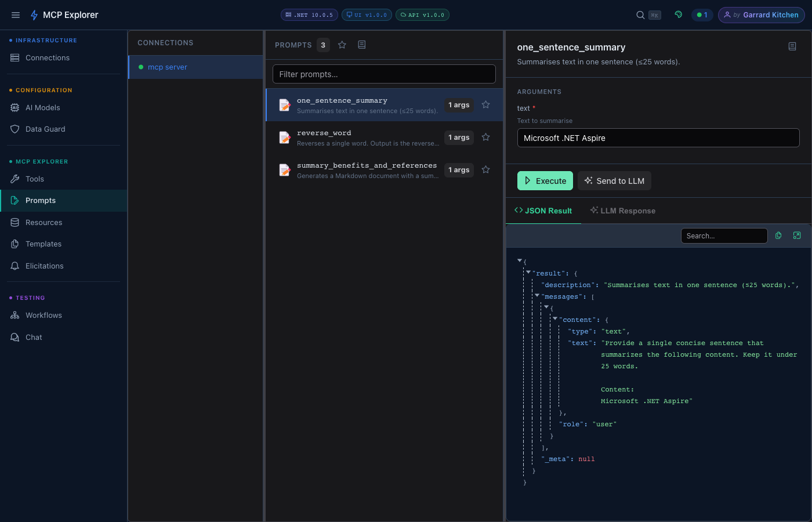The image size is (812, 522).
Task: Expand JSON viewer with the fullscreen icon
Action: (x=797, y=235)
